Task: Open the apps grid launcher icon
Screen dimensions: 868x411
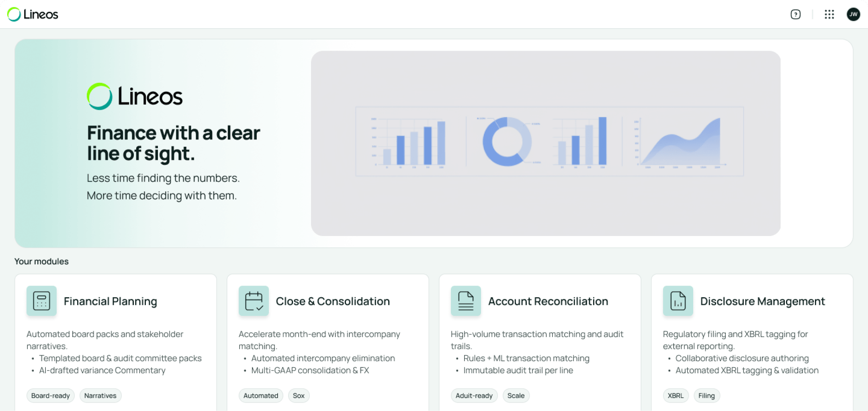Action: (x=829, y=14)
